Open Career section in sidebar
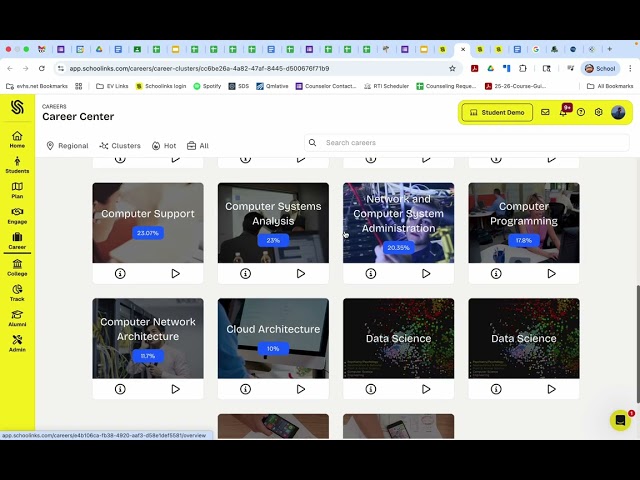The height and width of the screenshot is (480, 640). 17,241
